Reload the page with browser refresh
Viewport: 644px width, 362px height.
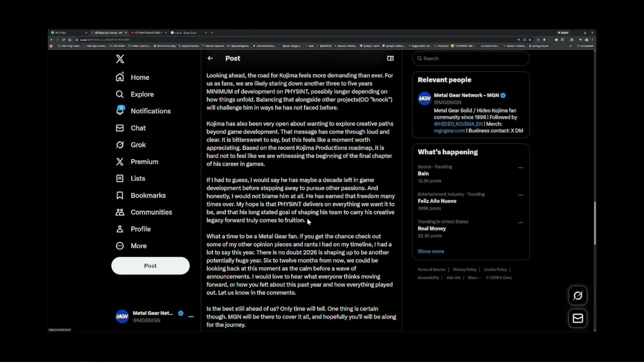click(x=63, y=40)
